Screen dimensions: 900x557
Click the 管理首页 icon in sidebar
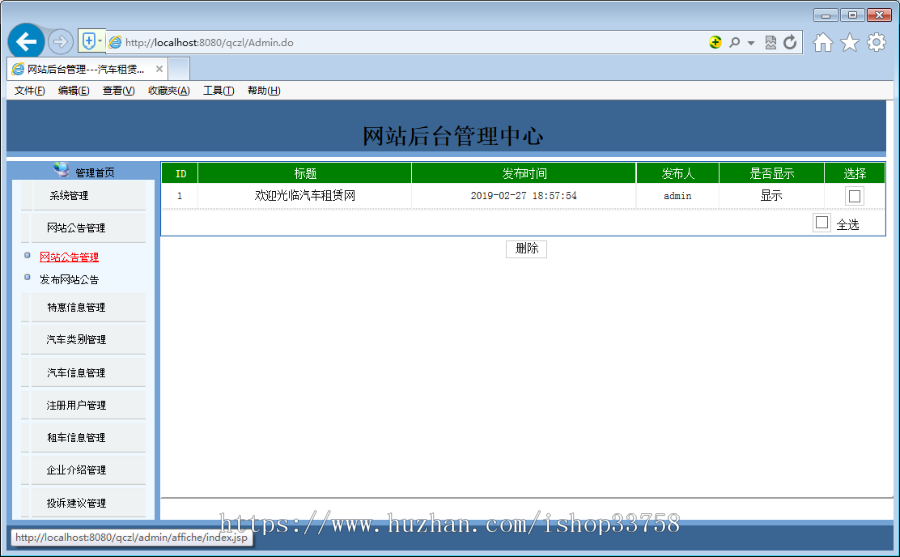(x=61, y=169)
